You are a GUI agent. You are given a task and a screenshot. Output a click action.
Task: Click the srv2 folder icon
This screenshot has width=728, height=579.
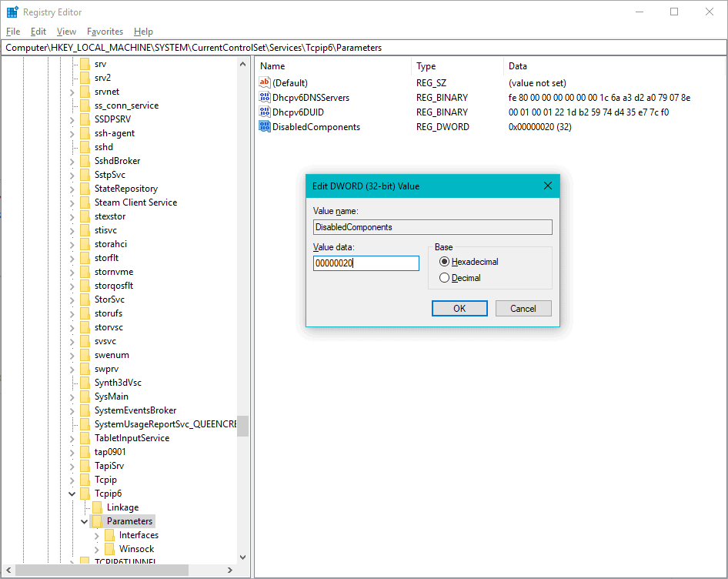(x=85, y=78)
